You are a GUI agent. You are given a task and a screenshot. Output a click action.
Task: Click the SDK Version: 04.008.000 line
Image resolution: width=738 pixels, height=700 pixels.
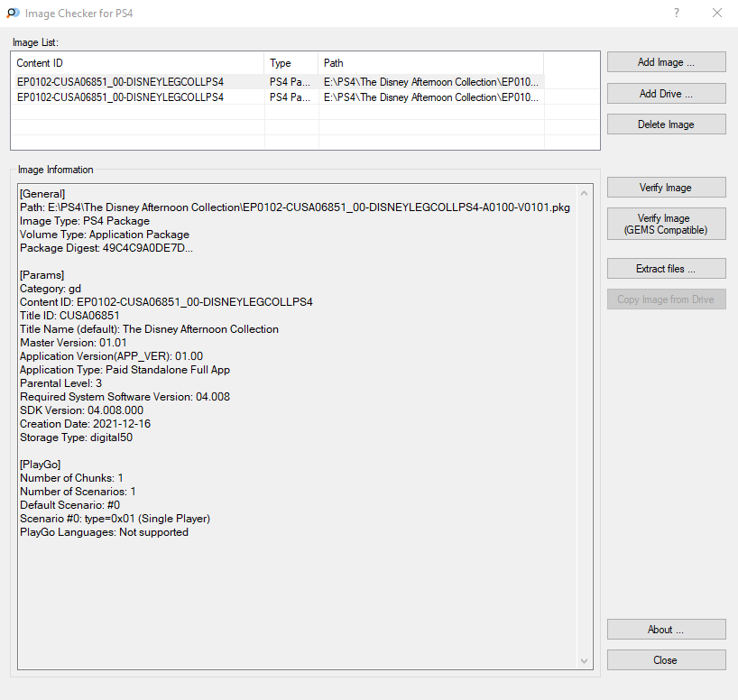81,410
